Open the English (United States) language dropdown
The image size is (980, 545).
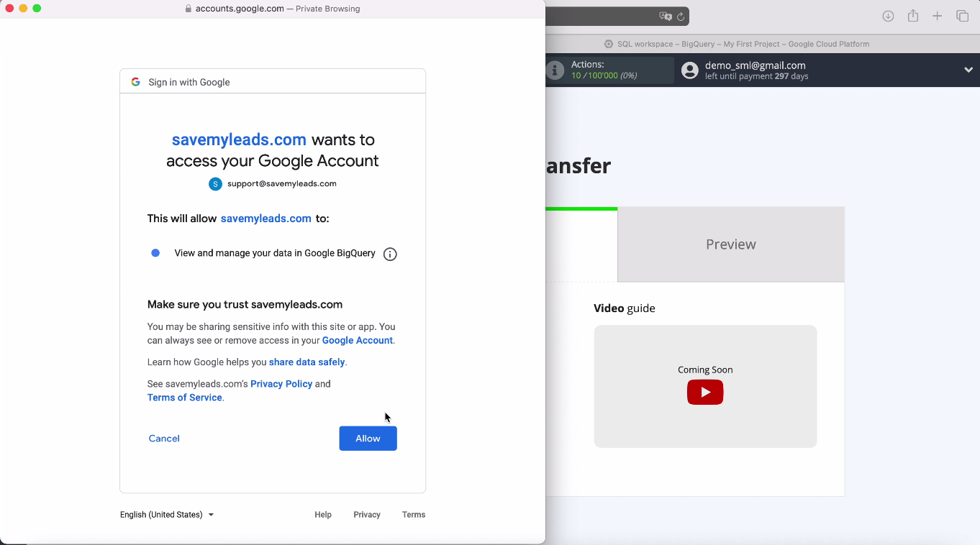pos(167,515)
